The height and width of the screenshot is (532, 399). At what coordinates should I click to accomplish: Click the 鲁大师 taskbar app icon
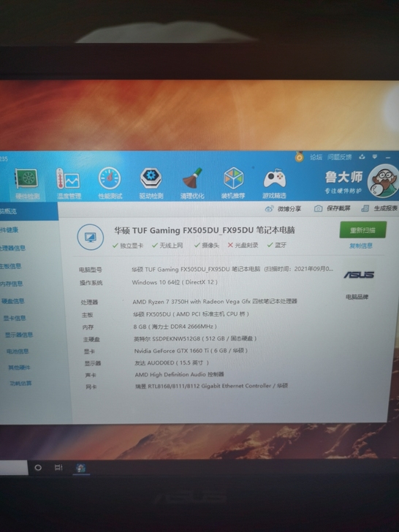pyautogui.click(x=80, y=468)
